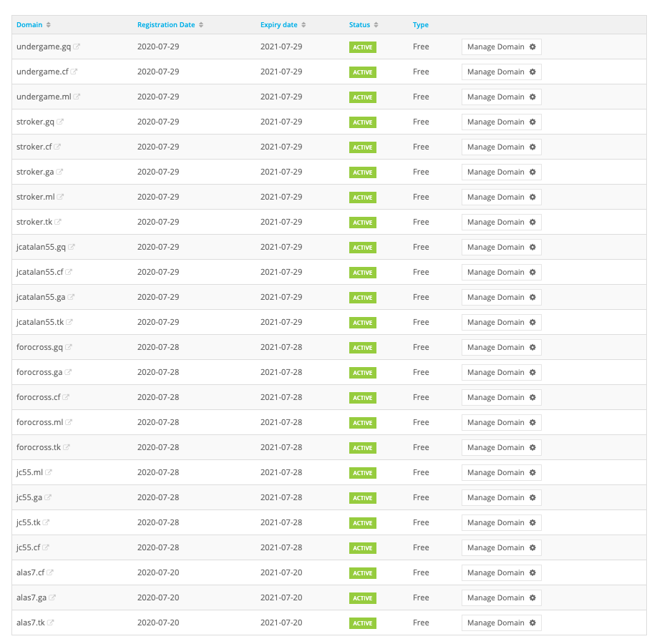Screen dimensions: 662x644
Task: Open external link icon next to jc55.cf
Action: click(x=46, y=547)
